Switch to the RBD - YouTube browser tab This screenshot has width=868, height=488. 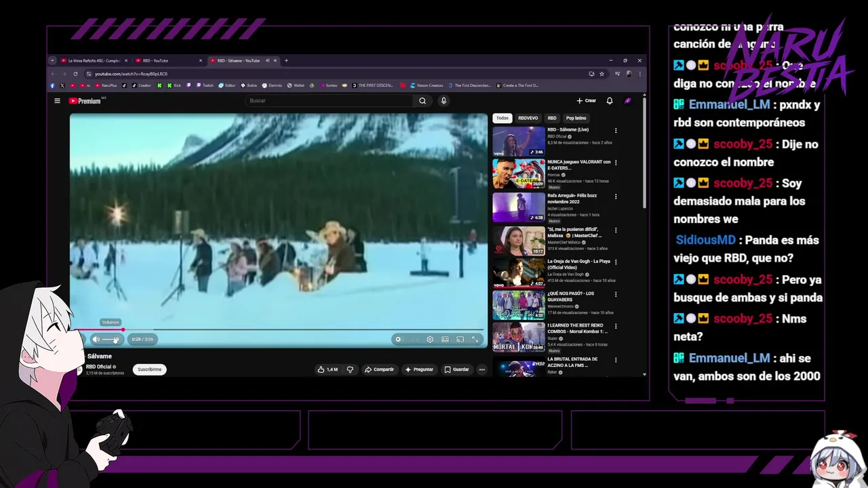169,60
